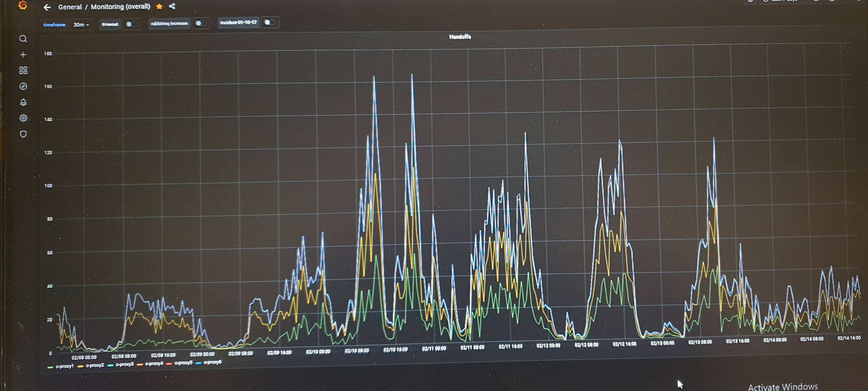Screen dimensions: 868x391
Task: Open the Explore compass icon
Action: [23, 87]
